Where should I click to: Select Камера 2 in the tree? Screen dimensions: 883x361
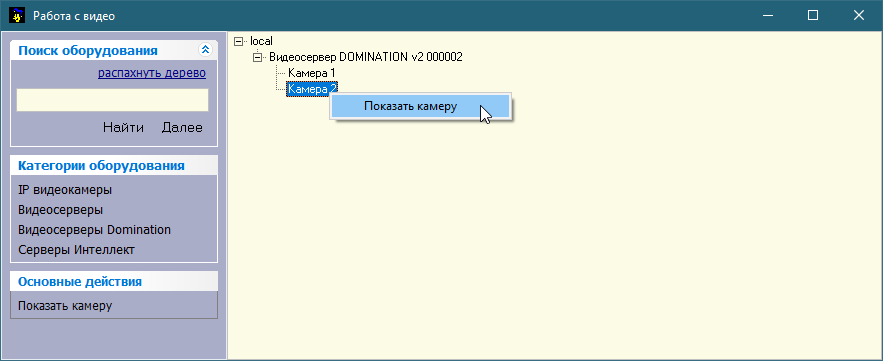(x=312, y=88)
